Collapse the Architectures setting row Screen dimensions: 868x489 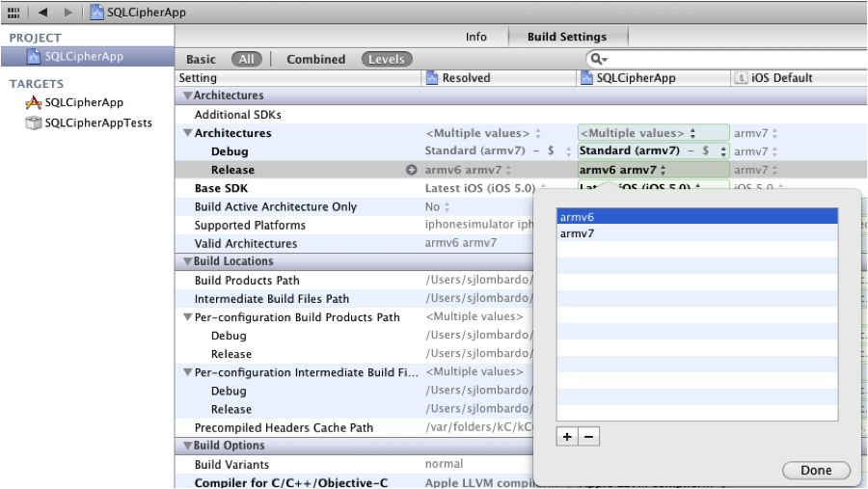188,133
